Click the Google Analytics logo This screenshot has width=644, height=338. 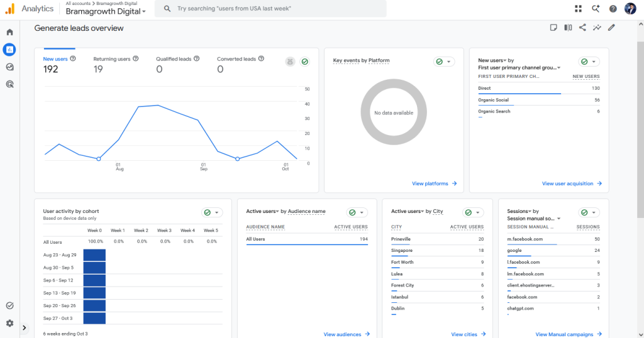click(x=10, y=9)
